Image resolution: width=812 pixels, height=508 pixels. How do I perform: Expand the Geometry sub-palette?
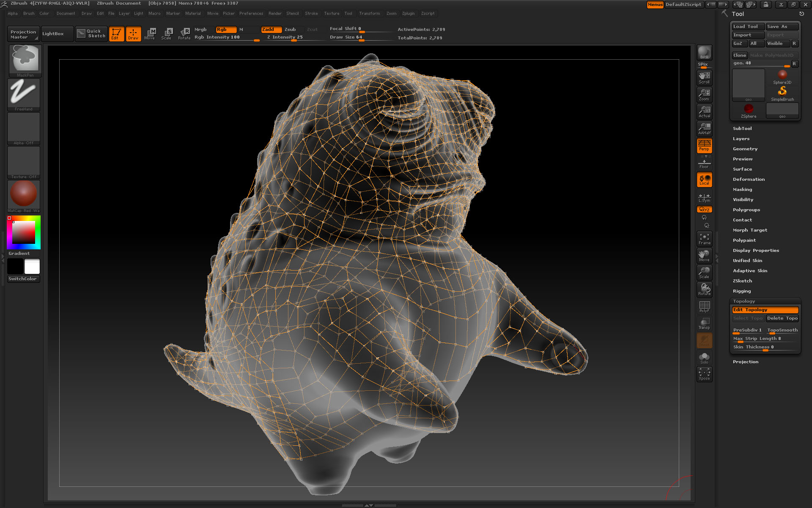point(745,149)
